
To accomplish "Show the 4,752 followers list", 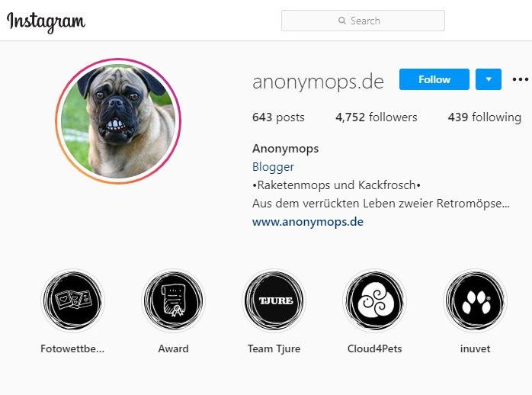I will [x=377, y=117].
